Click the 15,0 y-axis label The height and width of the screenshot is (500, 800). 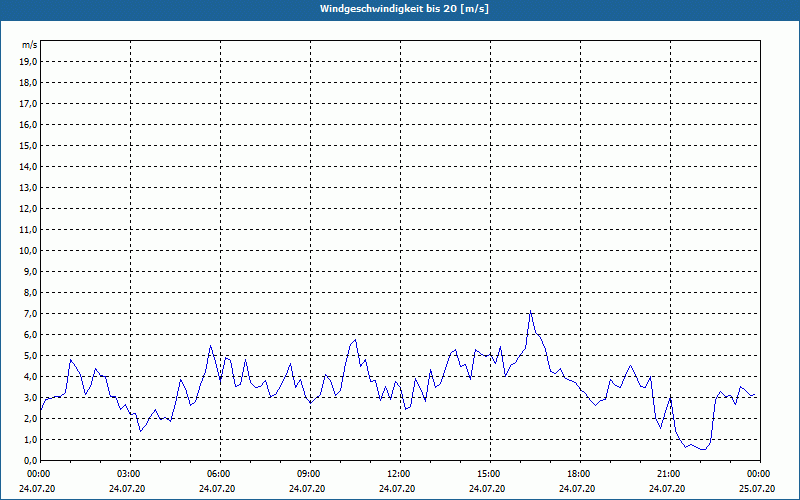point(28,145)
